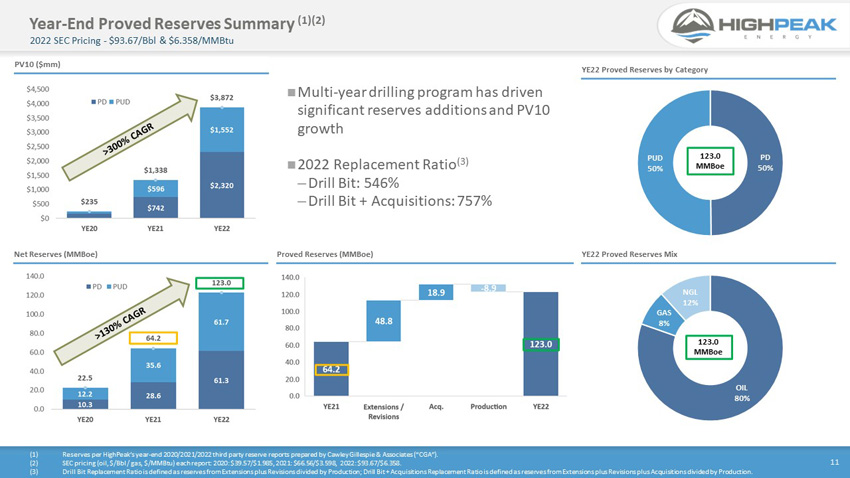
Task: Click the page number 11 in the footer
Action: 834,462
